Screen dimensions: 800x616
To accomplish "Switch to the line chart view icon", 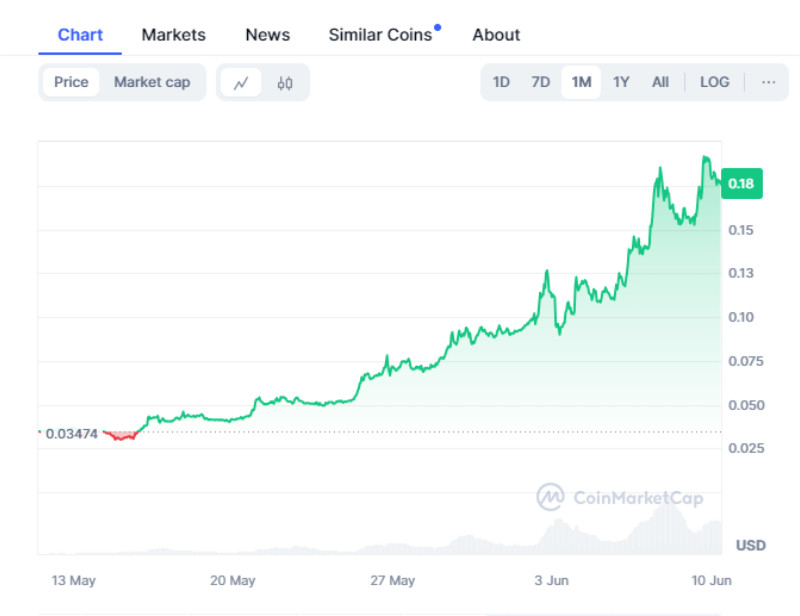I will 241,83.
